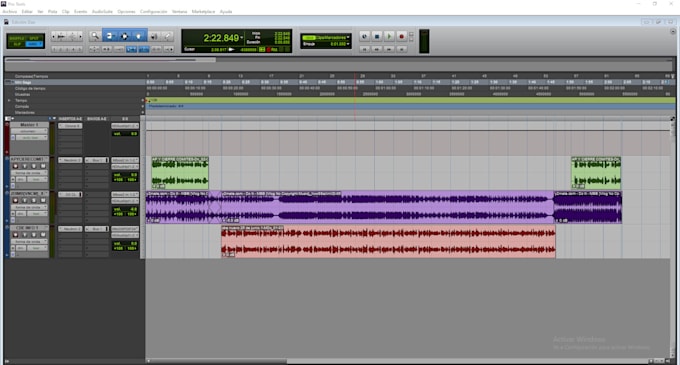Screen dimensions: 680x365
Task: Open red track waveform view selector
Action: (29, 241)
